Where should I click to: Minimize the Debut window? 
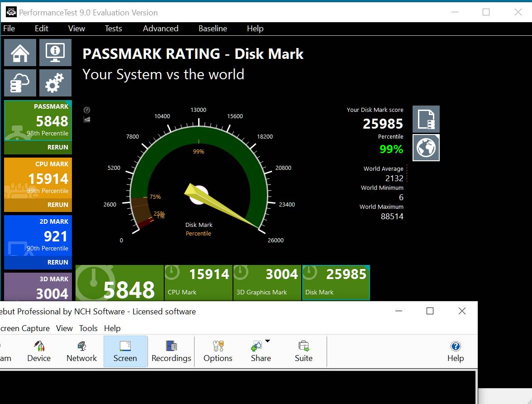tap(399, 311)
